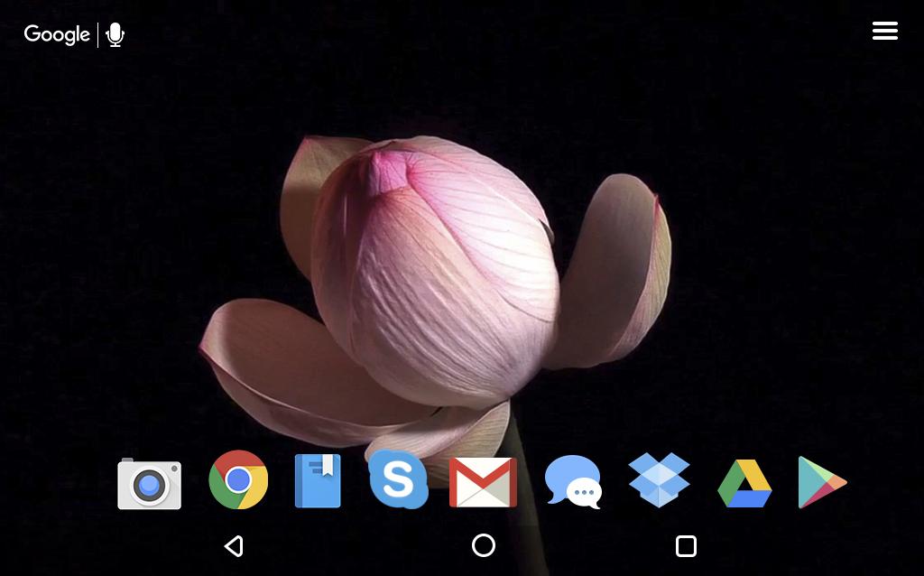Open Google Drive
Image resolution: width=924 pixels, height=576 pixels.
tap(744, 483)
